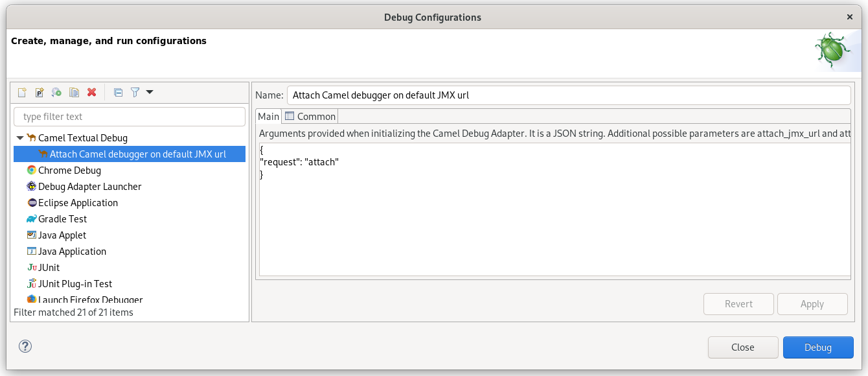The image size is (868, 376).
Task: Delete the selected launch configuration
Action: click(x=91, y=92)
